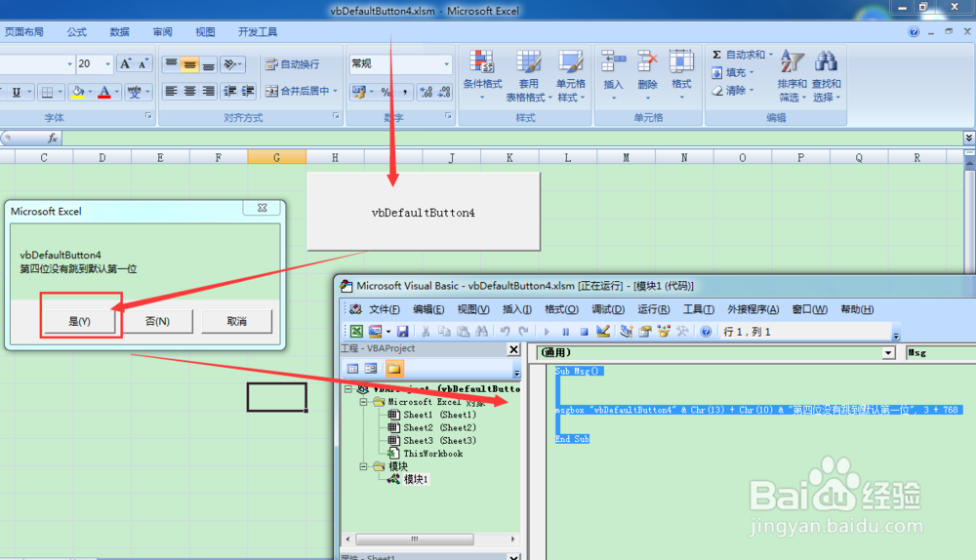This screenshot has height=560, width=976.
Task: Open the Merge & Center (合并后居中) dropdown
Action: [x=335, y=91]
